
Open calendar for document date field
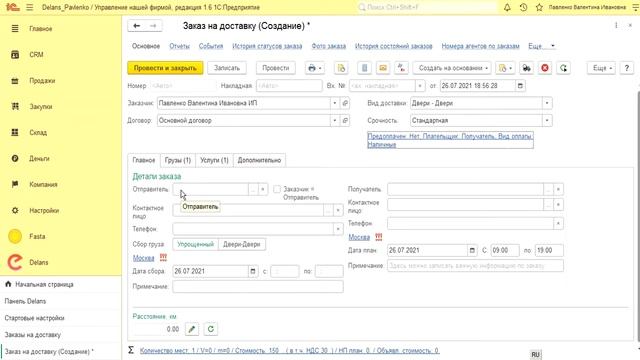[x=520, y=86]
